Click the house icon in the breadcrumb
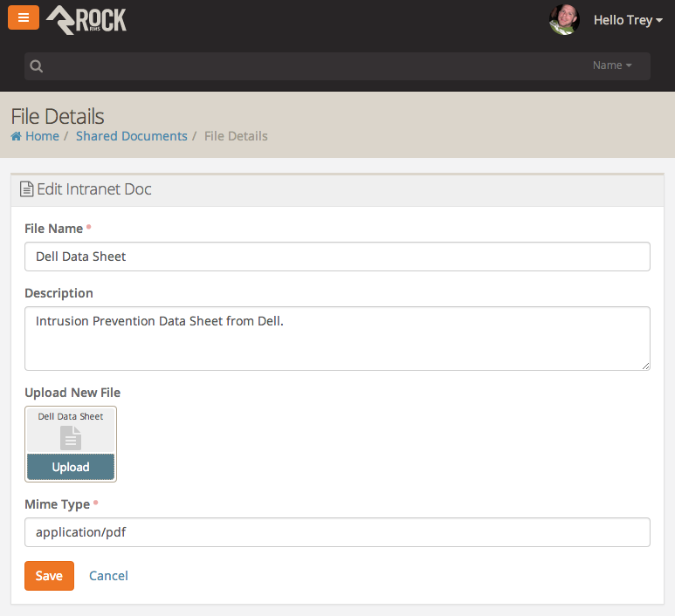675x616 pixels. click(x=16, y=136)
